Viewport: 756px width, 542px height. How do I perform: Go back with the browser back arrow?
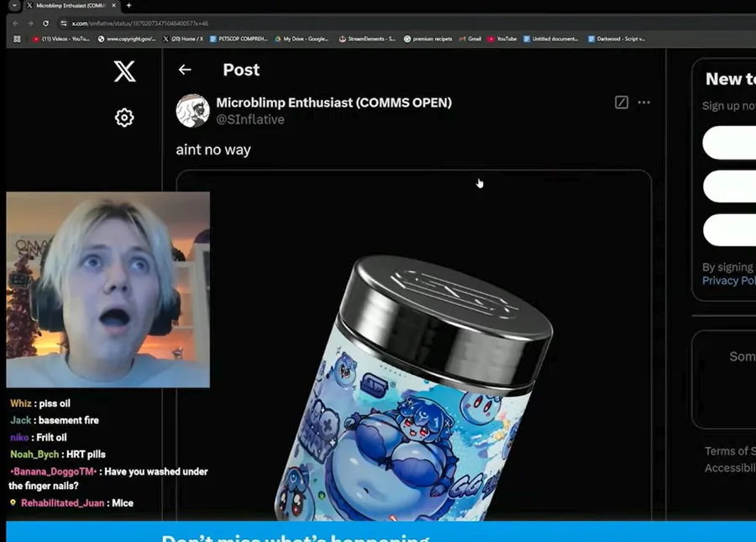coord(15,24)
